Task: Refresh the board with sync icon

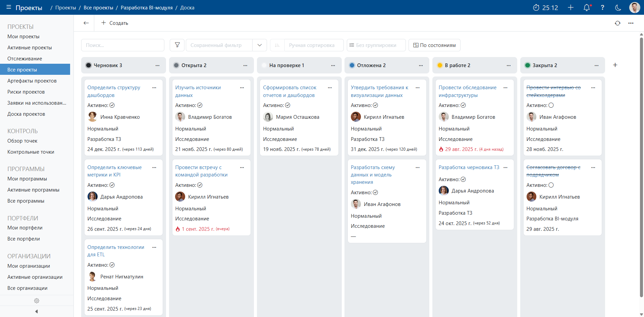Action: (618, 23)
